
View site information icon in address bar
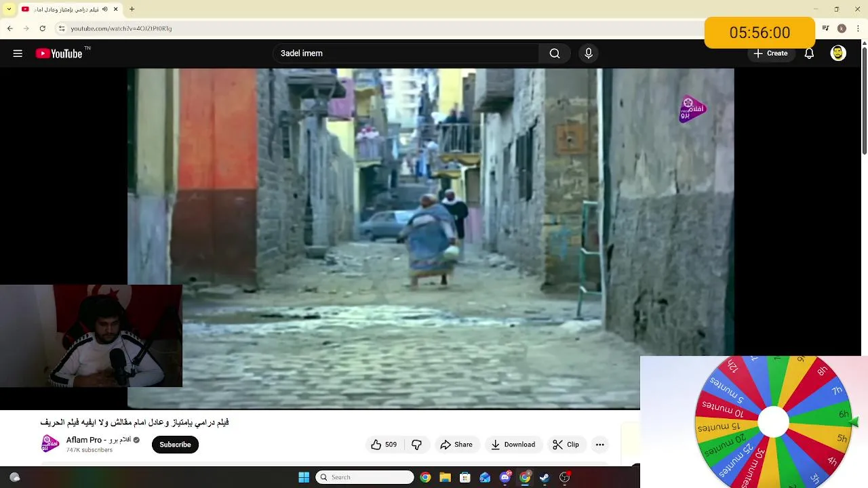tap(61, 28)
